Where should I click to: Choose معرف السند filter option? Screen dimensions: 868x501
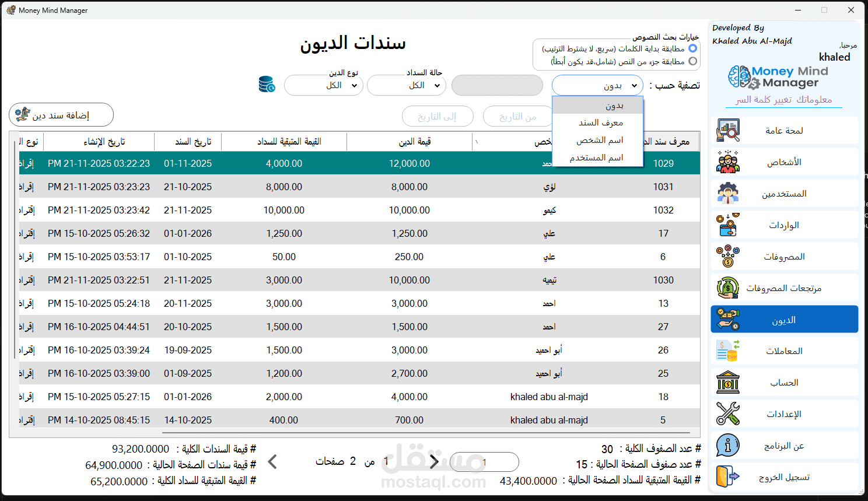[x=597, y=122]
